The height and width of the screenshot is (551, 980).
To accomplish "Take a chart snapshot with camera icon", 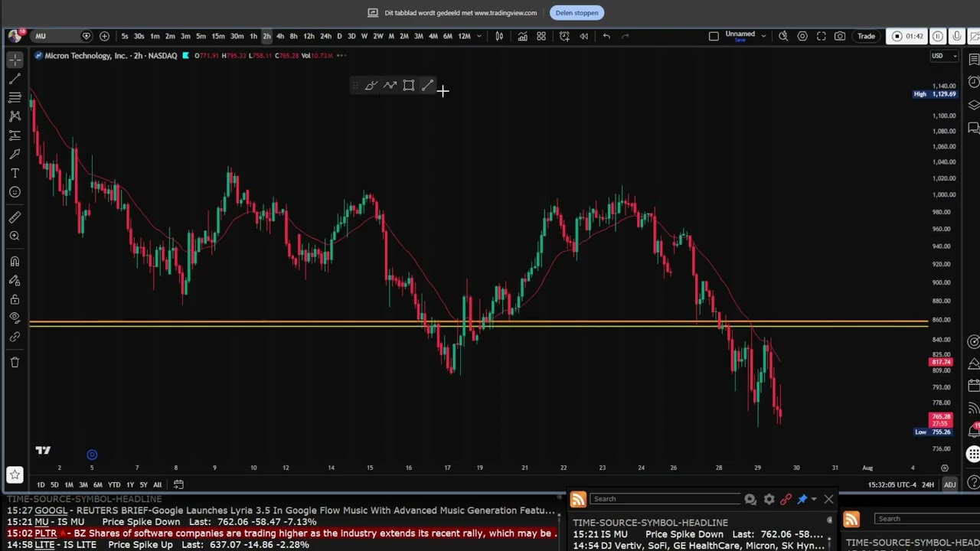I will point(840,36).
